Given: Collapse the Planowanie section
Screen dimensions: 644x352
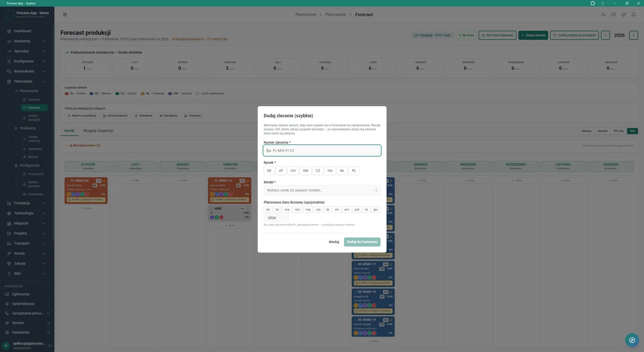Looking at the screenshot, I should pyautogui.click(x=43, y=81).
